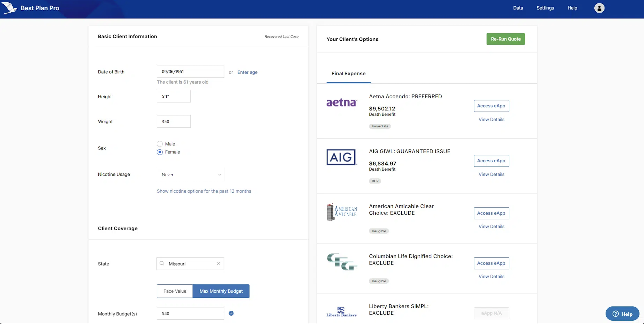
Task: Open the Data menu in header
Action: [x=518, y=8]
